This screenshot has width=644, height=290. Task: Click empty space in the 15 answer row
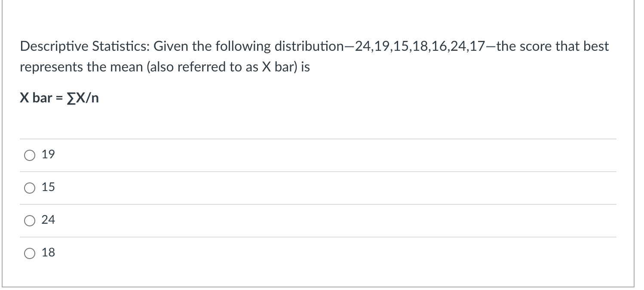pyautogui.click(x=335, y=188)
